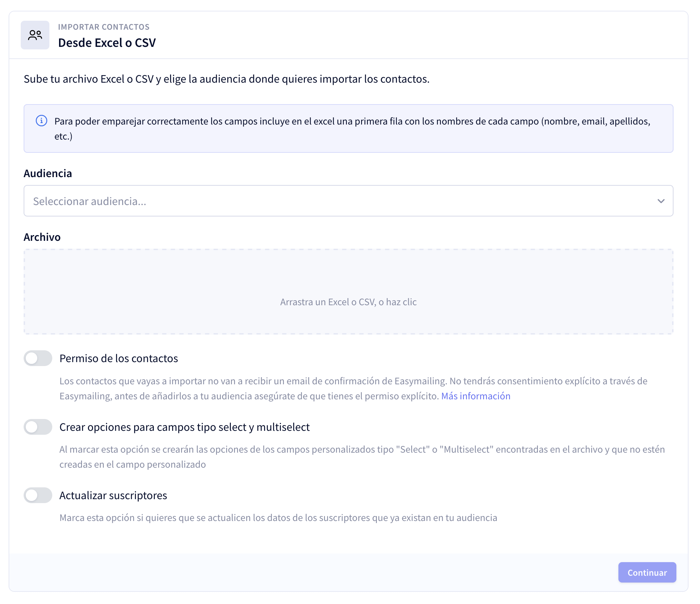Screen dimensions: 700x604
Task: Click the Audiencia field label
Action: 48,173
